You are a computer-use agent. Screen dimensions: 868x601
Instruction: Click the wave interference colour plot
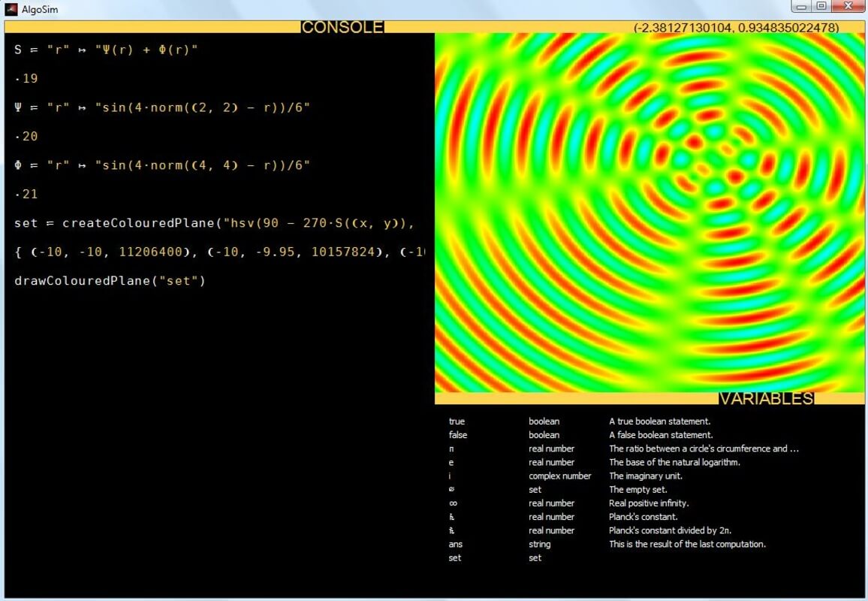click(649, 212)
